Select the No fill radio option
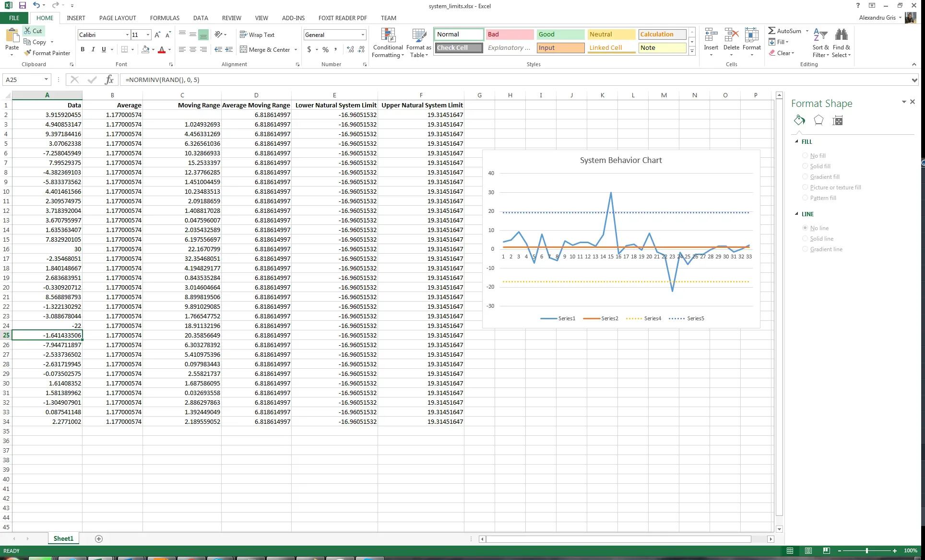Image resolution: width=925 pixels, height=560 pixels. [806, 155]
